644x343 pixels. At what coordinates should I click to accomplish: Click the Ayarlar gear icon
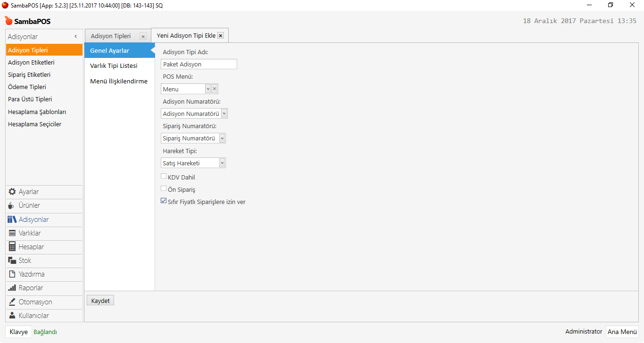[x=12, y=192]
